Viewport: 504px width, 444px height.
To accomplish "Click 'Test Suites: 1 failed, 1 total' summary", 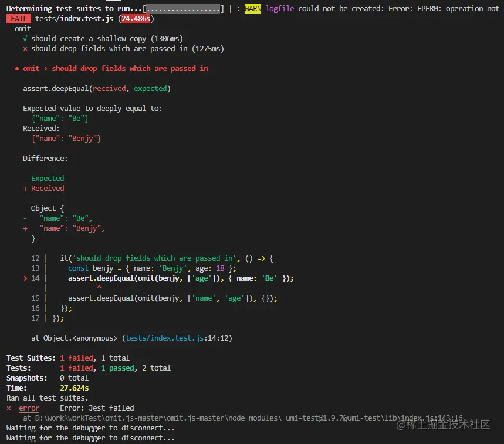I will pyautogui.click(x=68, y=358).
